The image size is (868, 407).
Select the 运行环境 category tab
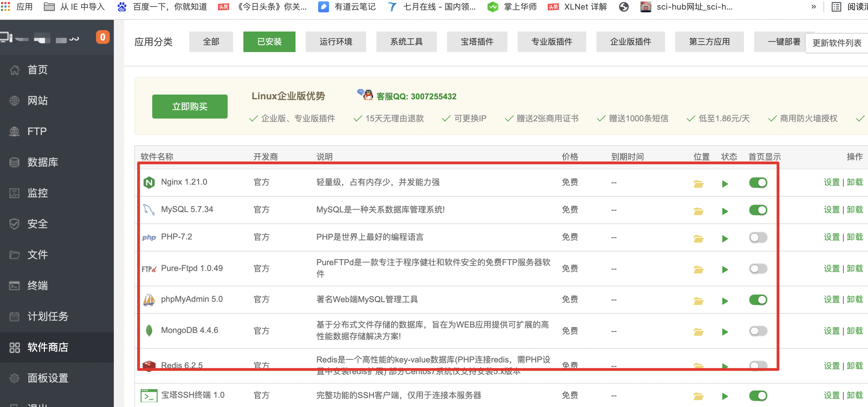tap(336, 42)
